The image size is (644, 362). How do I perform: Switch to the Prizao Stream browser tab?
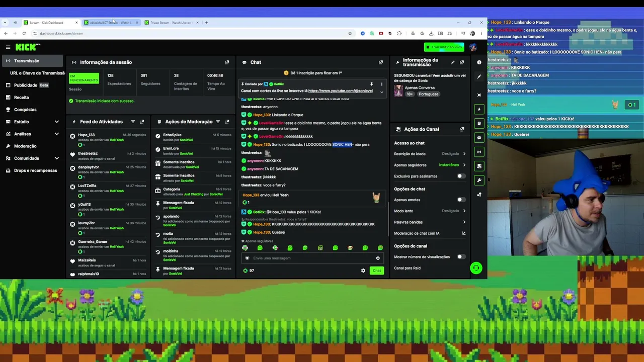click(170, 23)
